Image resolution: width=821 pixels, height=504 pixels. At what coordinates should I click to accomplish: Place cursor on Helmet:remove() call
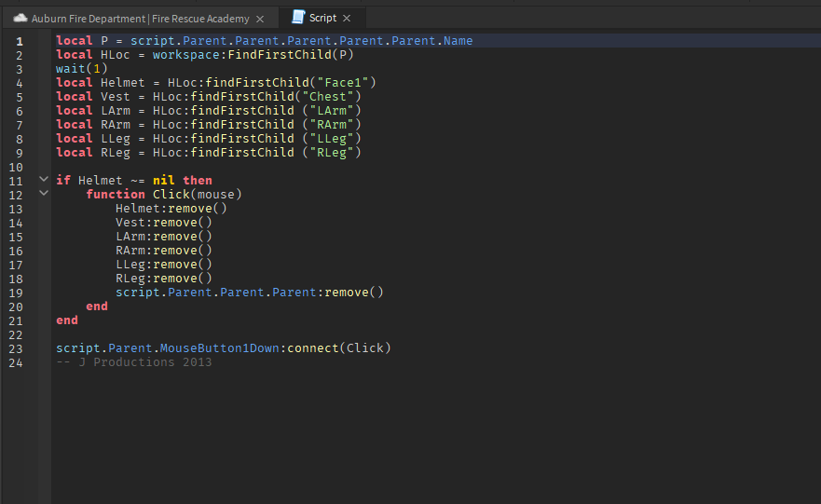[x=171, y=209]
